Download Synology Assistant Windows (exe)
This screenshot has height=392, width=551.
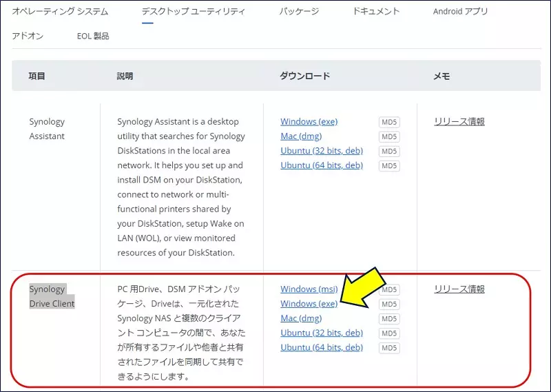click(309, 122)
